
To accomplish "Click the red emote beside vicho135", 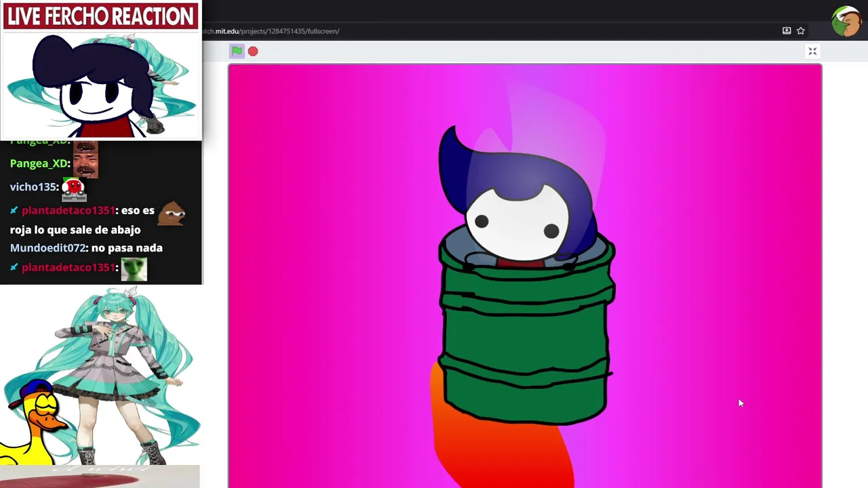I will click(74, 189).
